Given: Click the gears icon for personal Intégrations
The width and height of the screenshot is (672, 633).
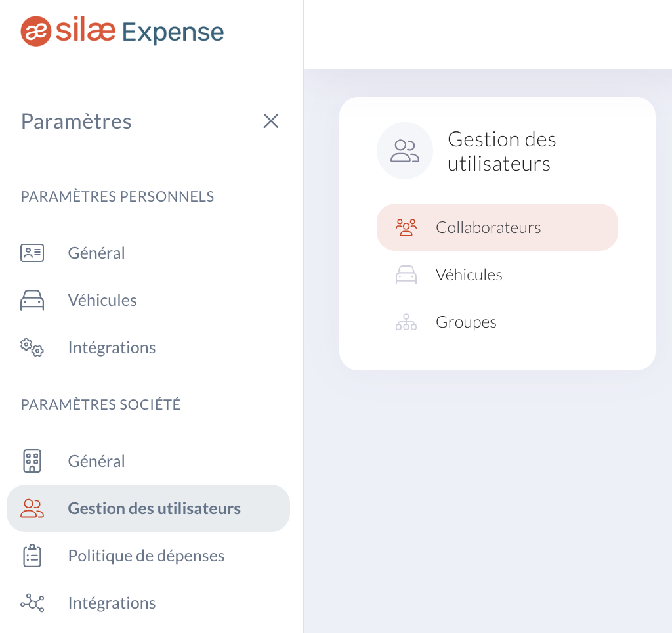Looking at the screenshot, I should click(32, 347).
